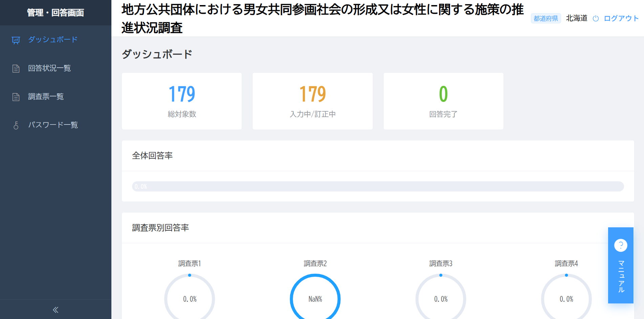Click the 調査票2 label
The image size is (644, 319).
315,264
